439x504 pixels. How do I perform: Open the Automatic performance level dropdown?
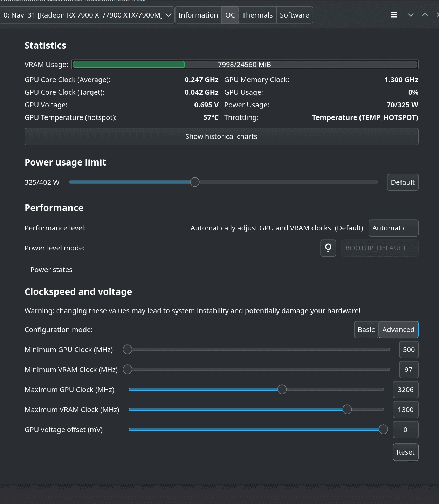point(393,228)
